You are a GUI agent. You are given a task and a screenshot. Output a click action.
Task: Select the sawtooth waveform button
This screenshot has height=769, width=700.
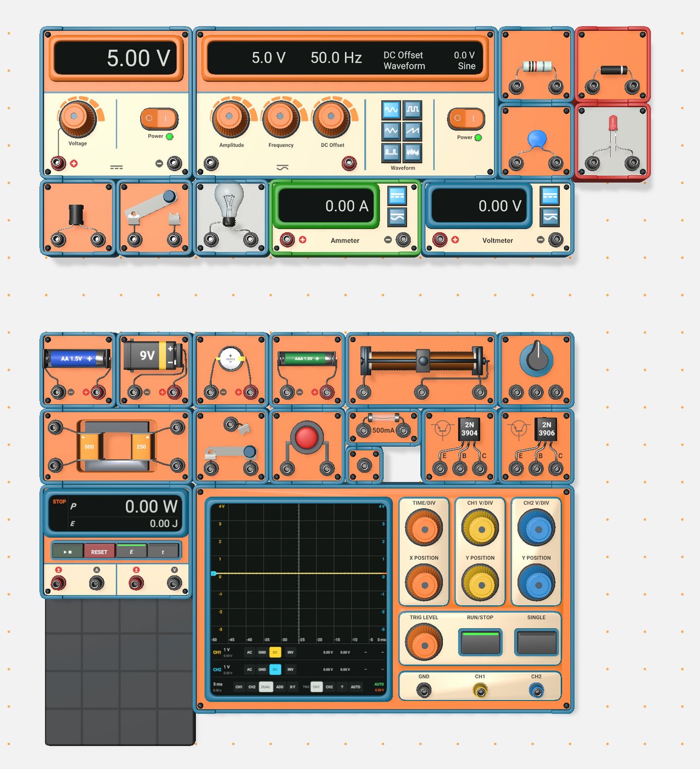[x=413, y=131]
